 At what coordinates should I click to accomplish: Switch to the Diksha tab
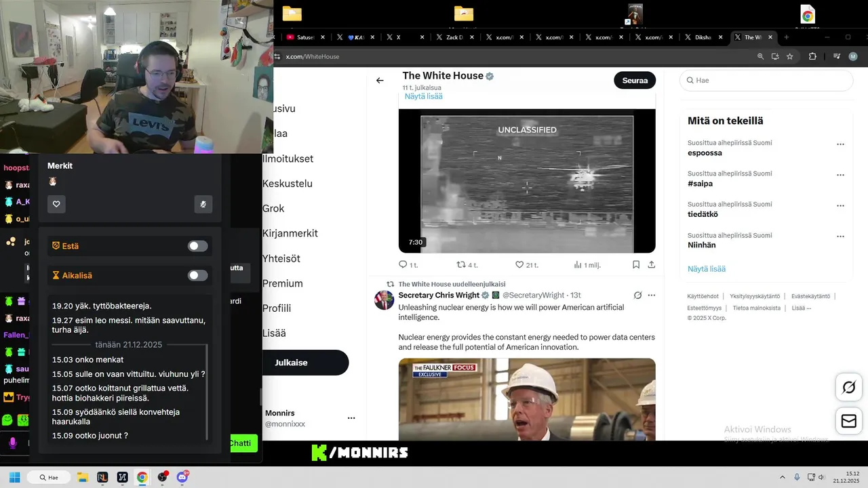click(x=703, y=37)
